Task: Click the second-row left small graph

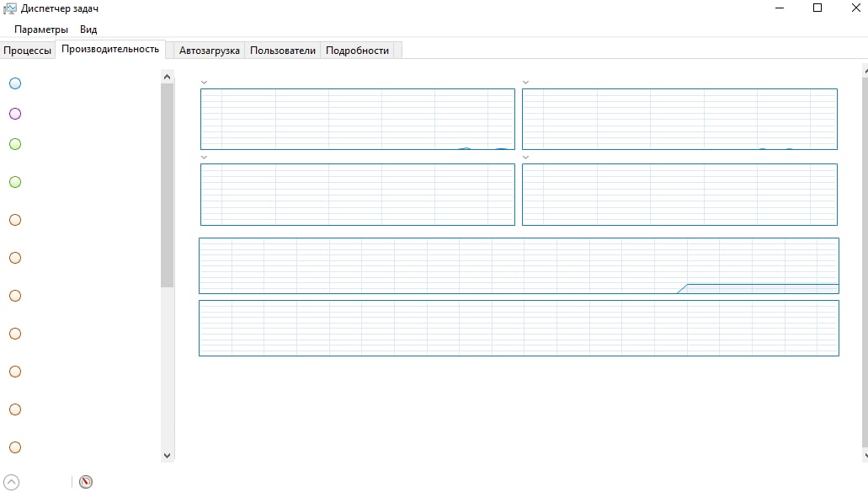Action: coord(358,195)
